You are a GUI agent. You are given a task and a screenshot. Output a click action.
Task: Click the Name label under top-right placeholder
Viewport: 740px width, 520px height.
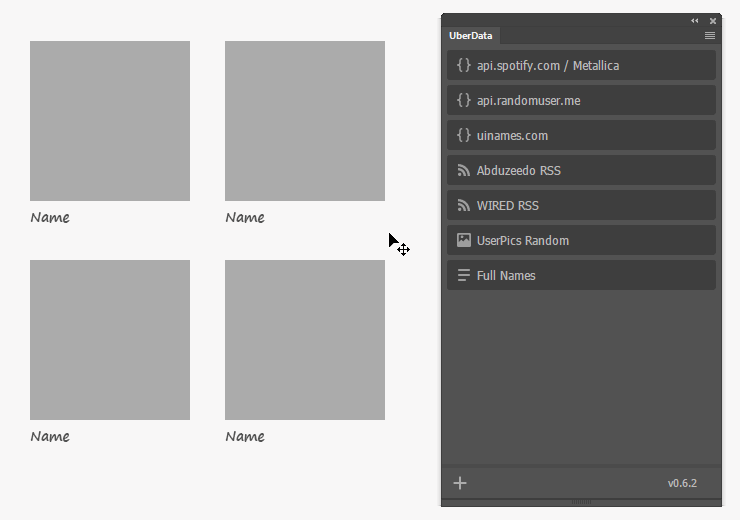(x=245, y=217)
